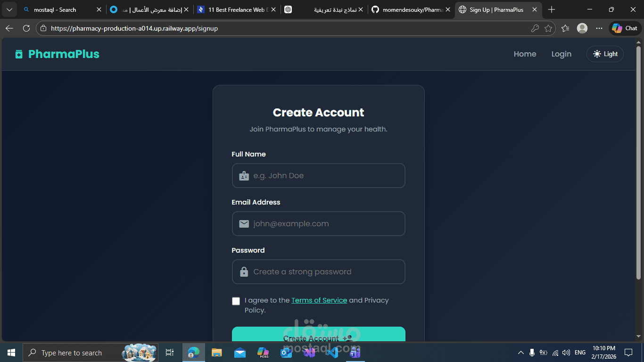Open the notification center icon
The width and height of the screenshot is (644, 362).
(628, 353)
